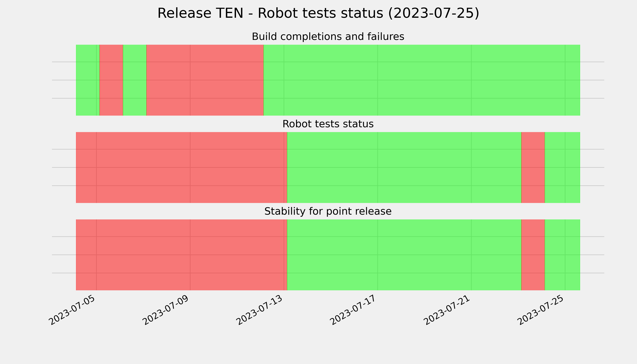Click the narrow red band near July 23 in Stability chart
This screenshot has height=364, width=637.
coord(533,255)
